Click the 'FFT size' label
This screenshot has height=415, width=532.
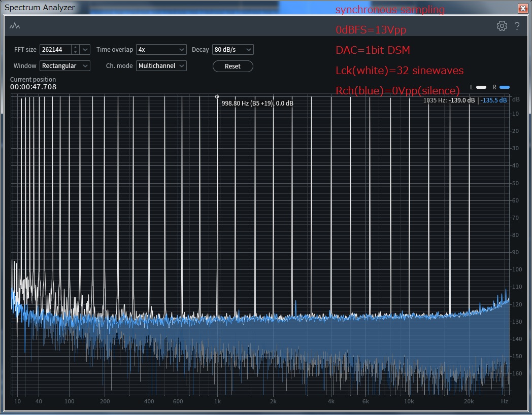[25, 50]
